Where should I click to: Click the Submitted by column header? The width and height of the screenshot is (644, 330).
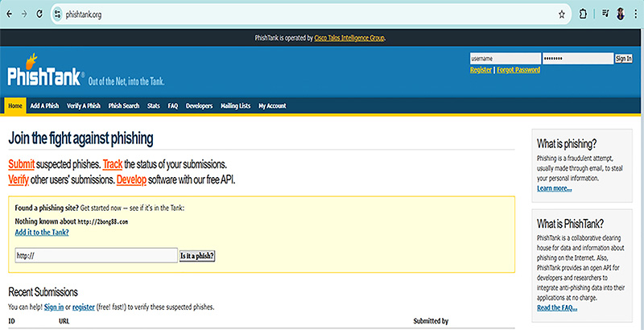431,321
